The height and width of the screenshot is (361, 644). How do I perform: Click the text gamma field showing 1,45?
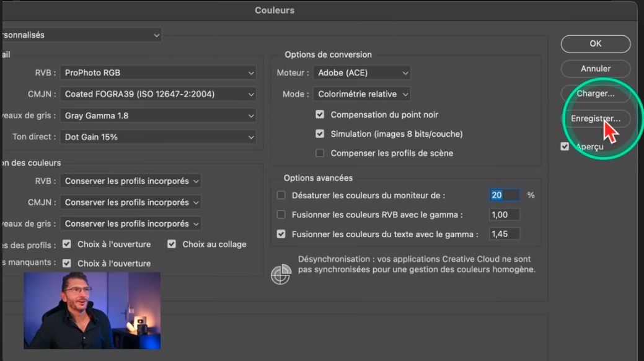click(x=504, y=235)
